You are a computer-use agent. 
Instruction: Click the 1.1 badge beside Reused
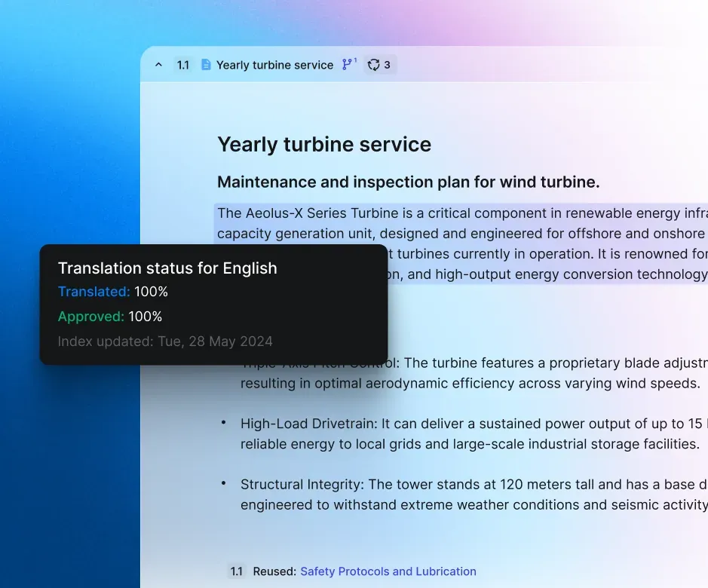pos(237,571)
